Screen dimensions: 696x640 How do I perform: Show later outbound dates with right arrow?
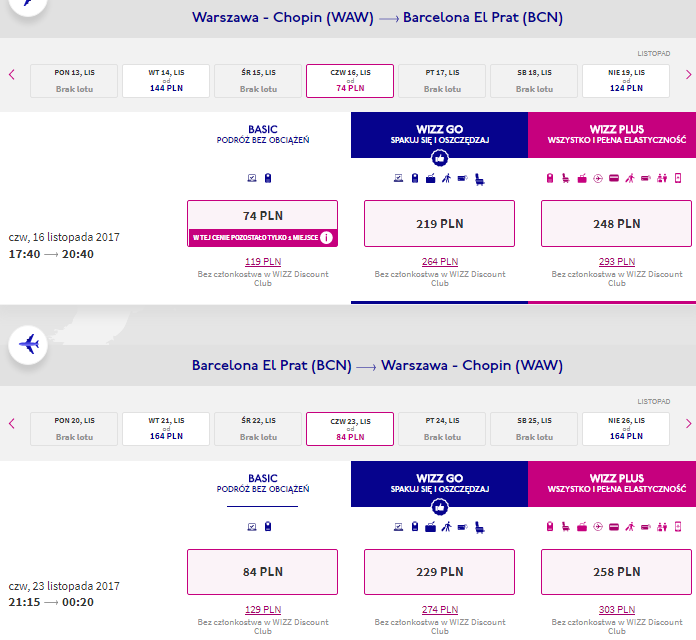coord(688,75)
